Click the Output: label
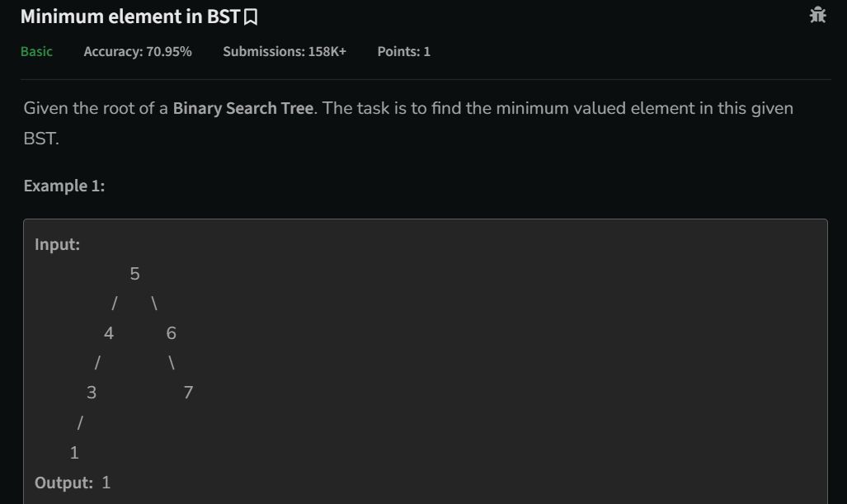 (64, 483)
